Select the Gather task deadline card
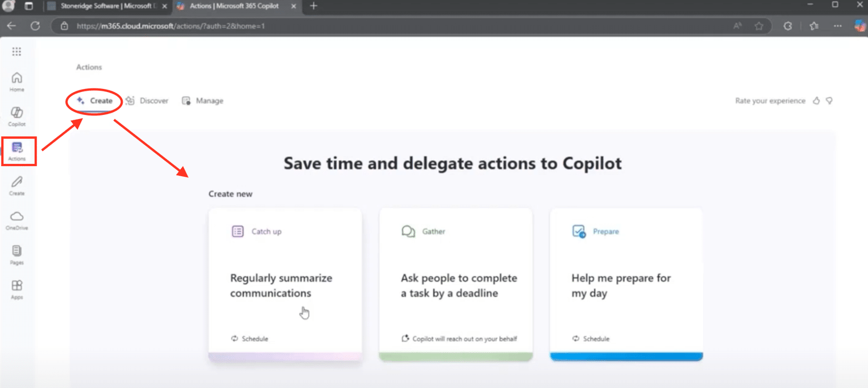The width and height of the screenshot is (868, 388). [x=455, y=284]
